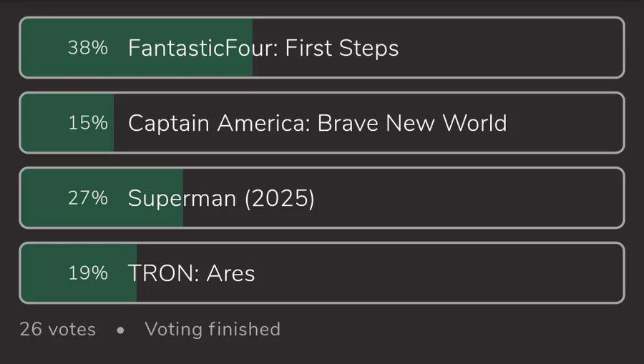Click the 38% result percentage
644x364 pixels.
88,48
